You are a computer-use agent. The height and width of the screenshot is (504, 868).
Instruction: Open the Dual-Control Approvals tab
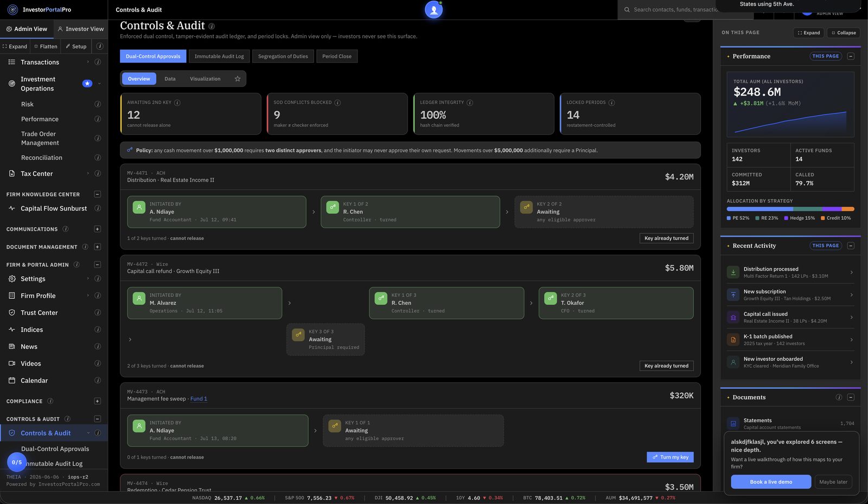coord(153,56)
